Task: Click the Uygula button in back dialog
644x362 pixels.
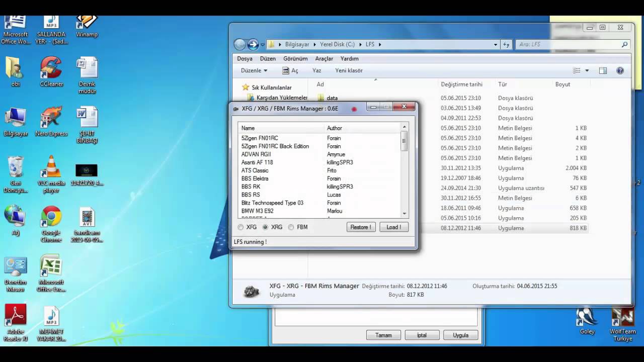Action: tap(460, 335)
